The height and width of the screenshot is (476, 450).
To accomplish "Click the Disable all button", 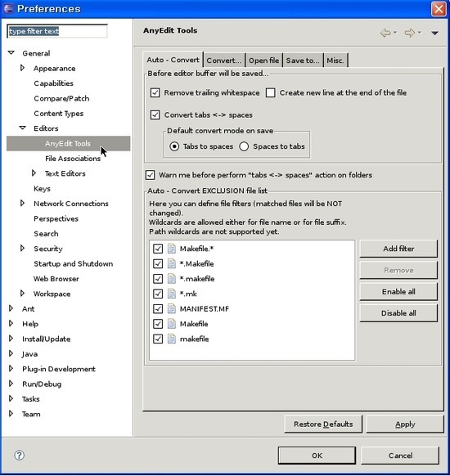I will (398, 313).
